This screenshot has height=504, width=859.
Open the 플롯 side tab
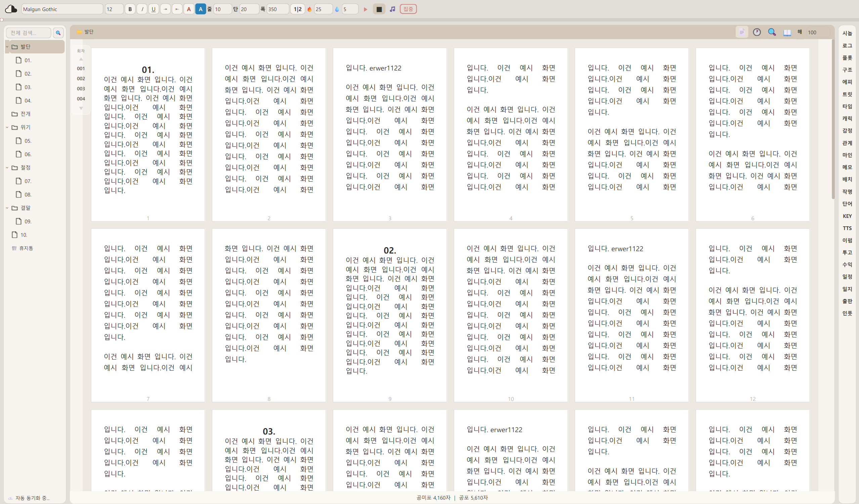pyautogui.click(x=847, y=58)
